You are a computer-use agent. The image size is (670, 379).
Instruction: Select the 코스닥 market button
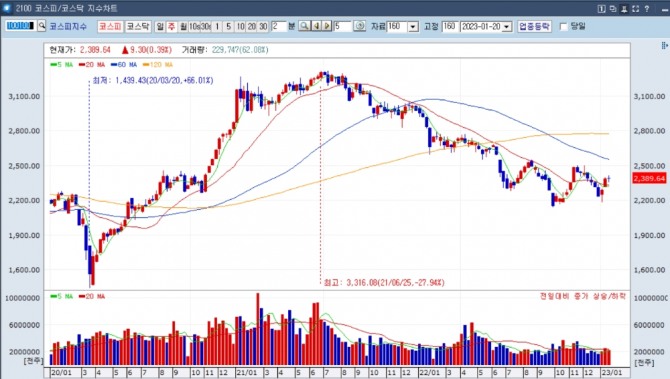(x=138, y=26)
